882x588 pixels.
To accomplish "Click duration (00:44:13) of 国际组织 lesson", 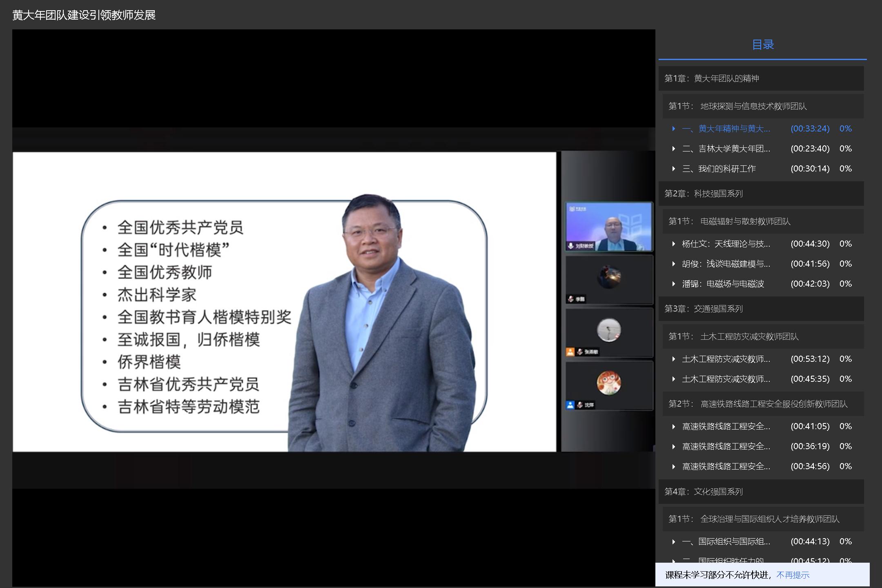I will (x=810, y=541).
